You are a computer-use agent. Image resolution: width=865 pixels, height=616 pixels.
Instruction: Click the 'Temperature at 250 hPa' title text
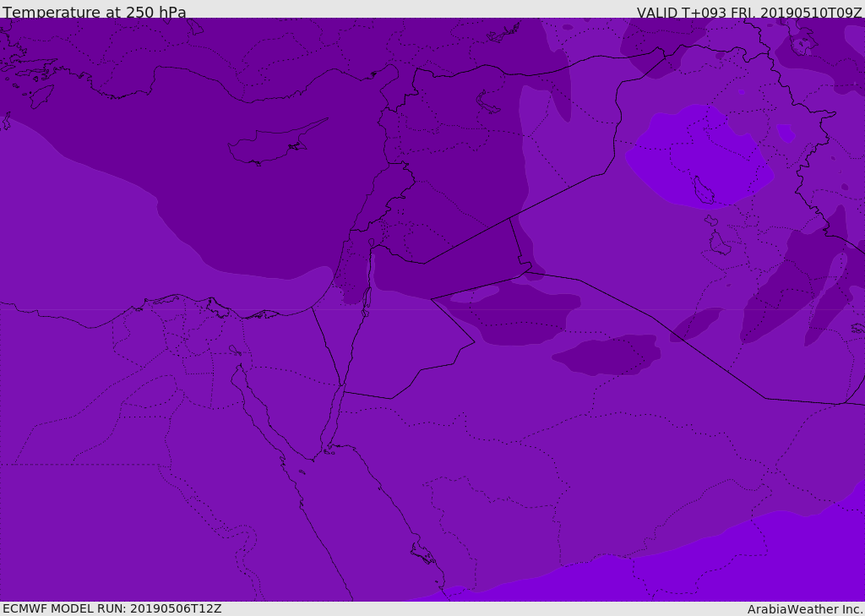click(x=95, y=12)
